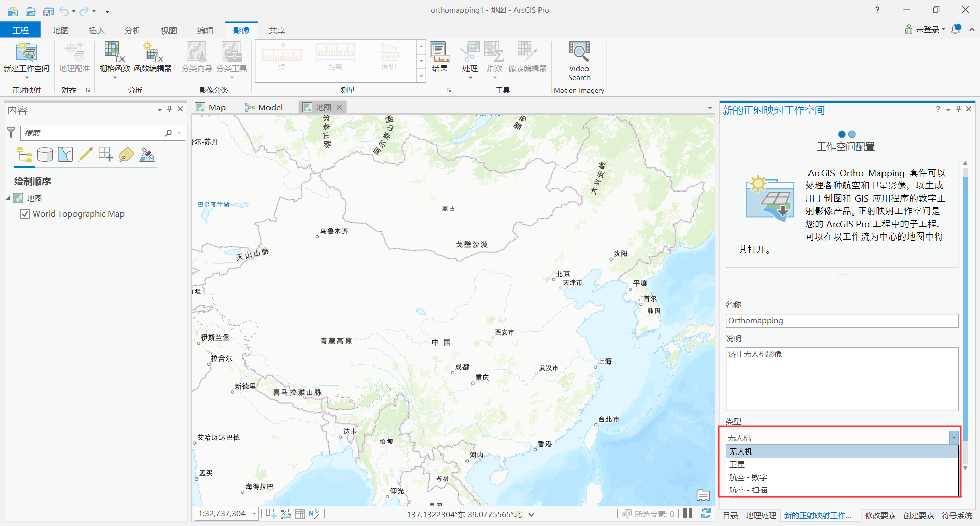The width and height of the screenshot is (980, 526).
Task: Toggle visibility of the 地图 layer
Action: coord(18,198)
